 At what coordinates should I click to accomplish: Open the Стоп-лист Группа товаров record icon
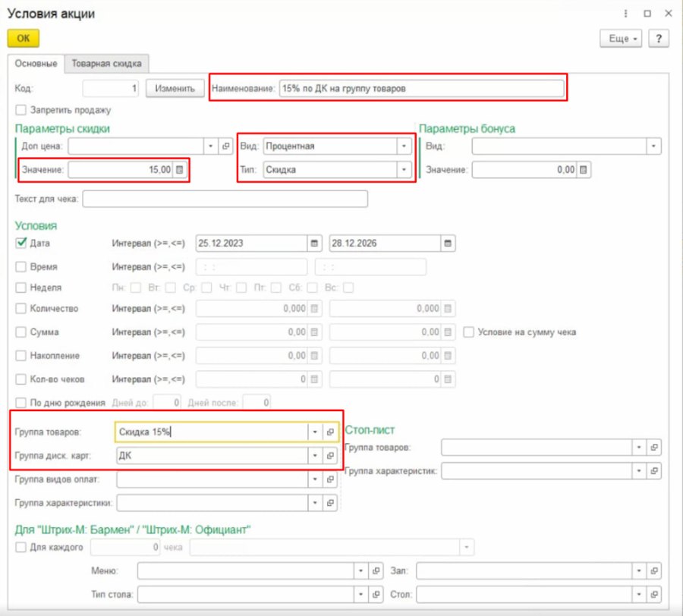654,448
